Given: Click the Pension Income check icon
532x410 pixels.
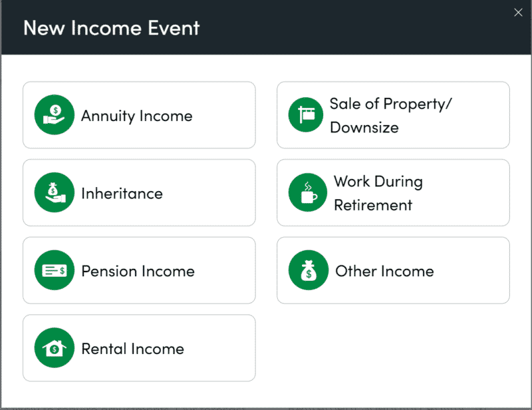Looking at the screenshot, I should (x=54, y=271).
